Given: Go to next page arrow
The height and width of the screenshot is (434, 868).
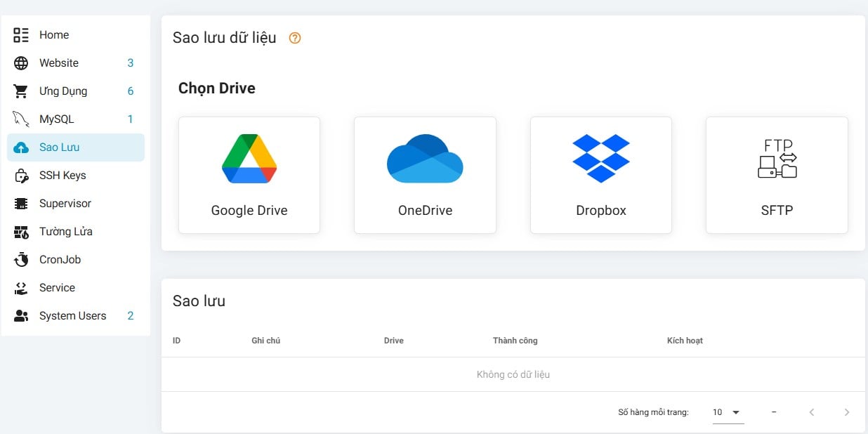Looking at the screenshot, I should point(847,412).
